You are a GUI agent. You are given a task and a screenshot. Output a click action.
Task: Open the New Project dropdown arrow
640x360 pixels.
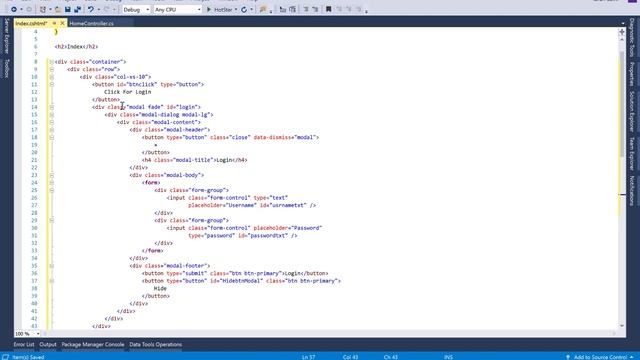50,9
